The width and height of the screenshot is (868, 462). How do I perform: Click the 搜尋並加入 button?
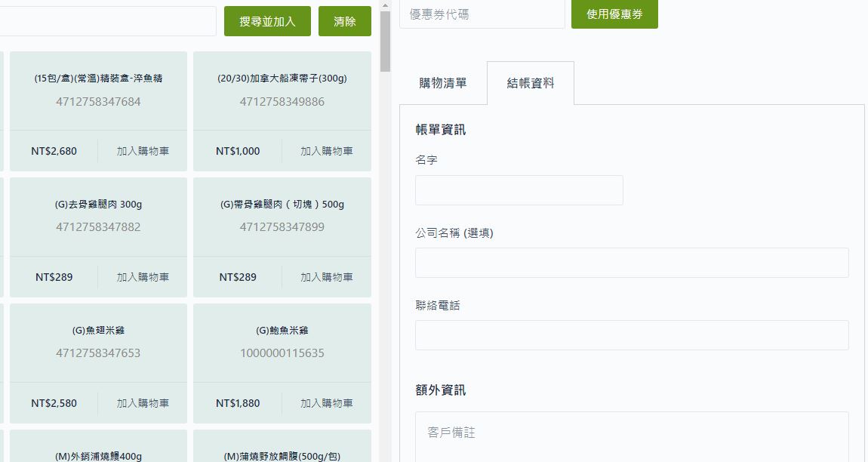tap(267, 21)
